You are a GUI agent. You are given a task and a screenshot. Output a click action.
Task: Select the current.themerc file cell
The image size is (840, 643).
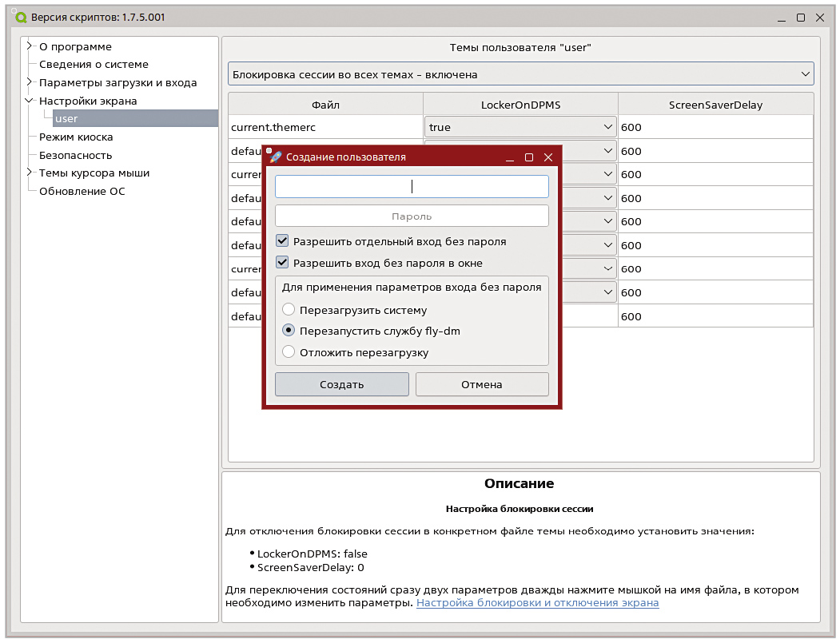pyautogui.click(x=326, y=128)
